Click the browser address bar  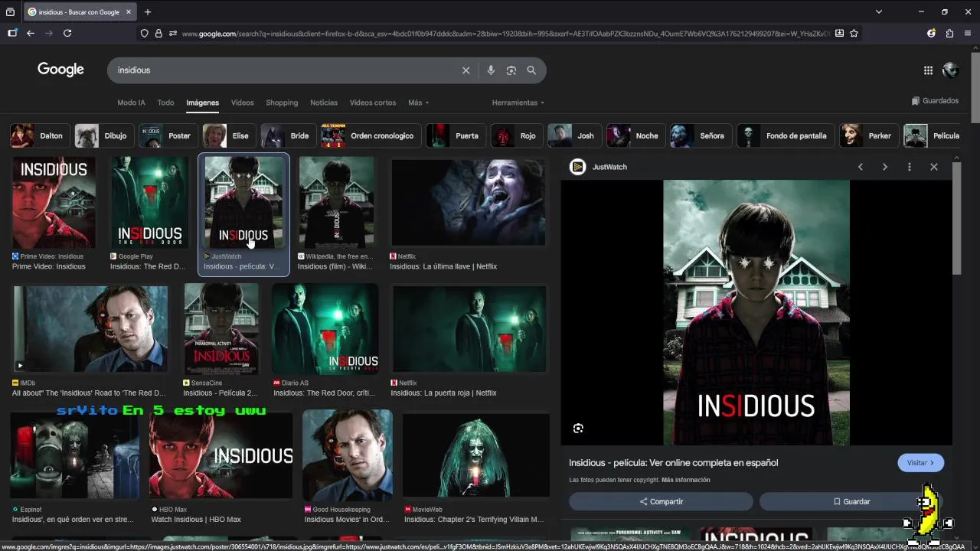(x=505, y=34)
